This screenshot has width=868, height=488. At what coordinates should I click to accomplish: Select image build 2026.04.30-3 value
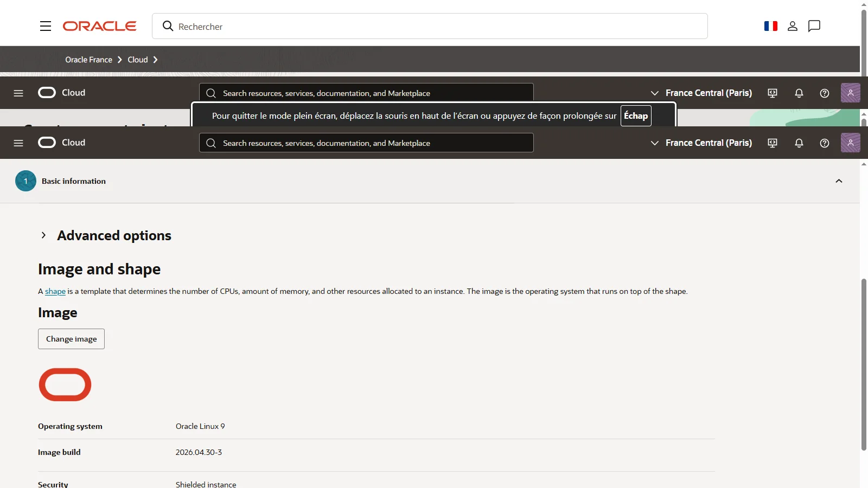(199, 452)
